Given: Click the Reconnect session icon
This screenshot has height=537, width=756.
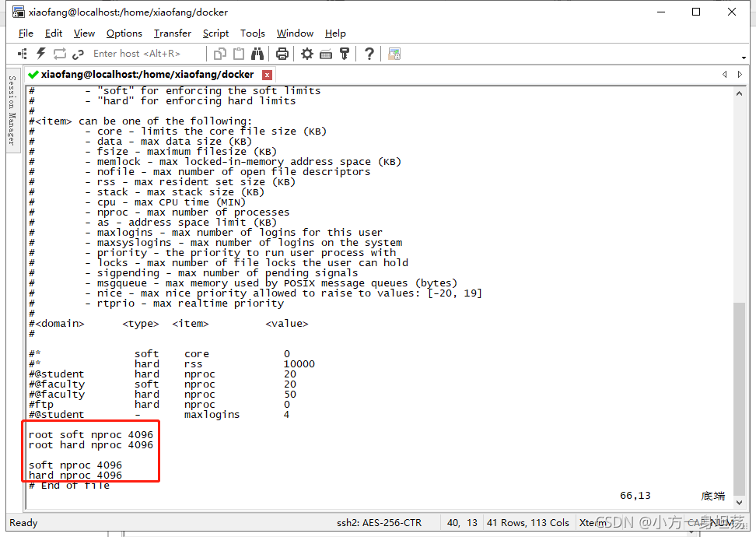Looking at the screenshot, I should [x=60, y=54].
